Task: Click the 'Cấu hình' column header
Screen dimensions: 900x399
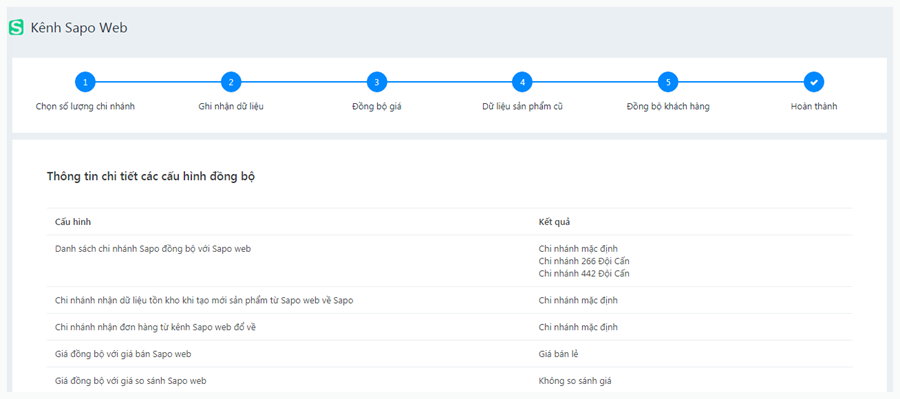Action: [x=73, y=222]
